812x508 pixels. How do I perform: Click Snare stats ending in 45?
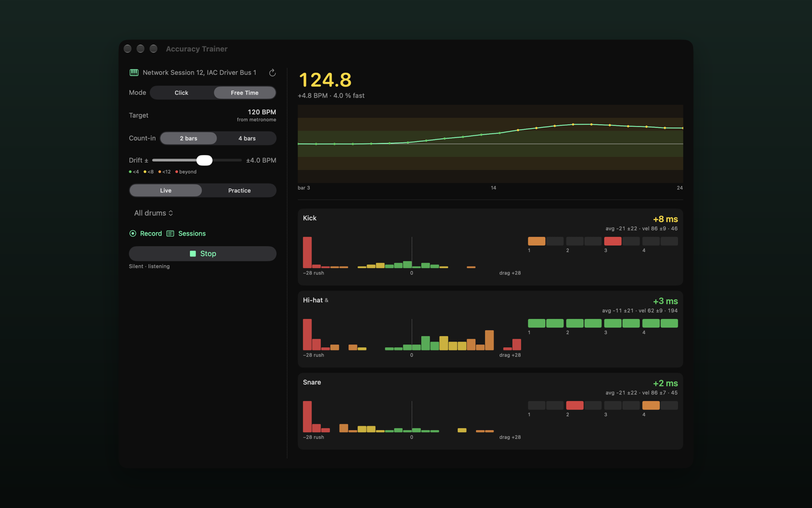tap(642, 393)
